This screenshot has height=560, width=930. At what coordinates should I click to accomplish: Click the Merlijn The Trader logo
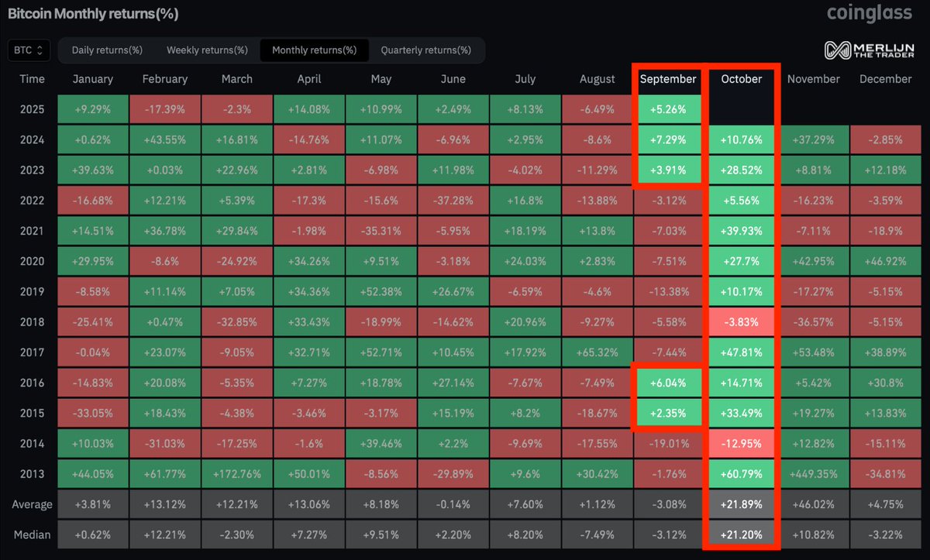868,49
